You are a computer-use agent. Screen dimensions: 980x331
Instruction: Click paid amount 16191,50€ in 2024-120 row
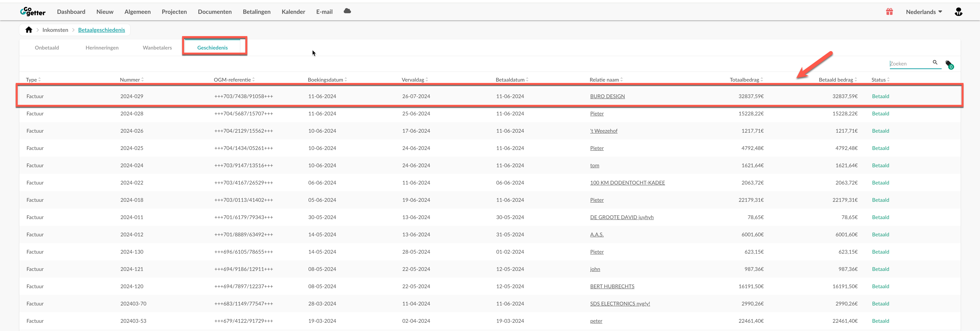click(845, 286)
